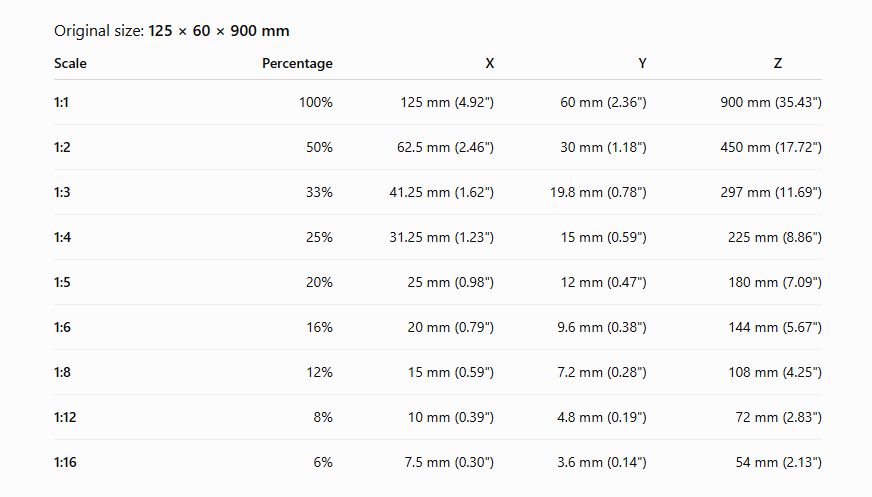The image size is (872, 497).
Task: Select the 1:3 scale row label
Action: (62, 192)
